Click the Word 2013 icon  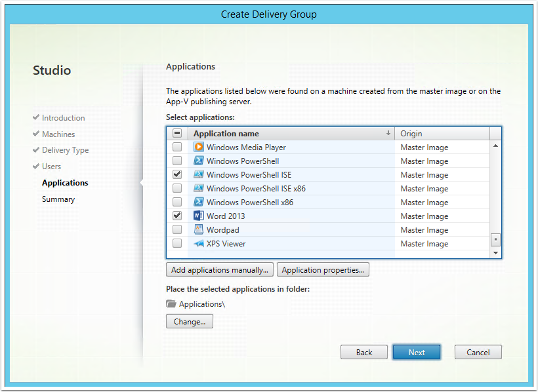(198, 216)
